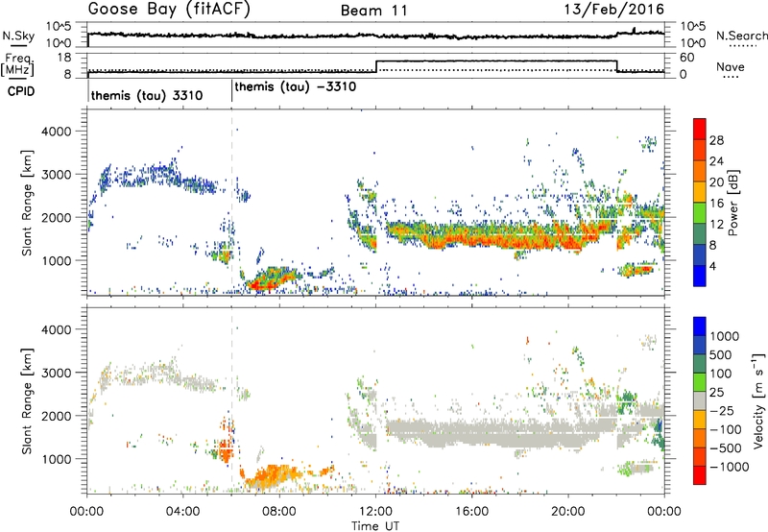Click the 'Goose Bay (fitACF)' title

(x=169, y=10)
